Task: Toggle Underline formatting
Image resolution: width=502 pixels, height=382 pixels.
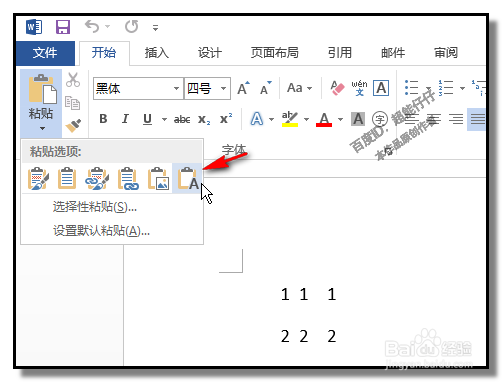Action: coord(147,119)
